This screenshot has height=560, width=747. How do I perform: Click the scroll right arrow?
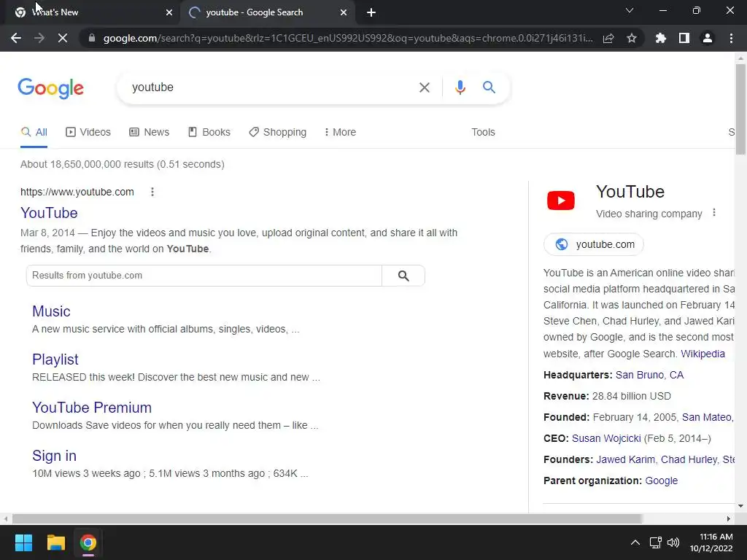(x=729, y=518)
